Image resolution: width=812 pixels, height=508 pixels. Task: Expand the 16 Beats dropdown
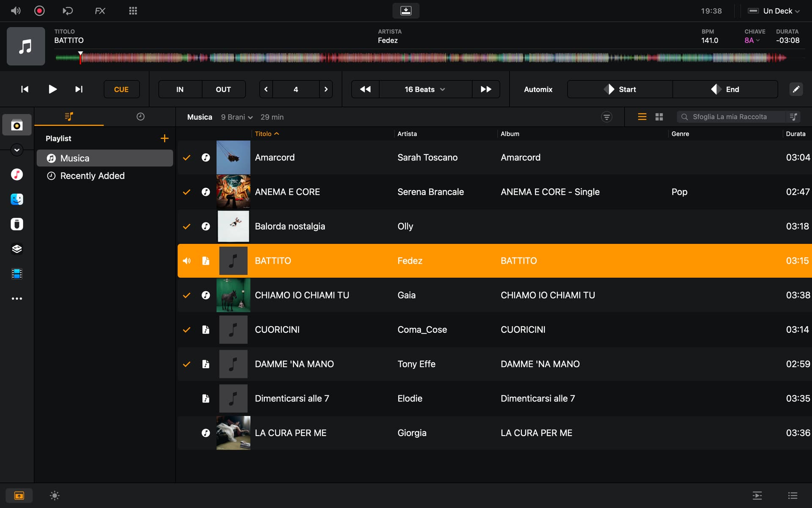tap(425, 89)
